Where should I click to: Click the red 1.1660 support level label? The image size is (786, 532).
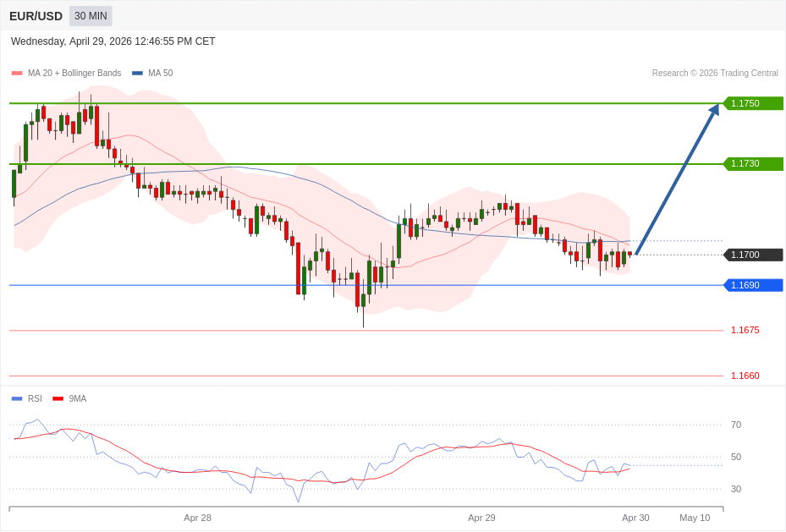(745, 376)
